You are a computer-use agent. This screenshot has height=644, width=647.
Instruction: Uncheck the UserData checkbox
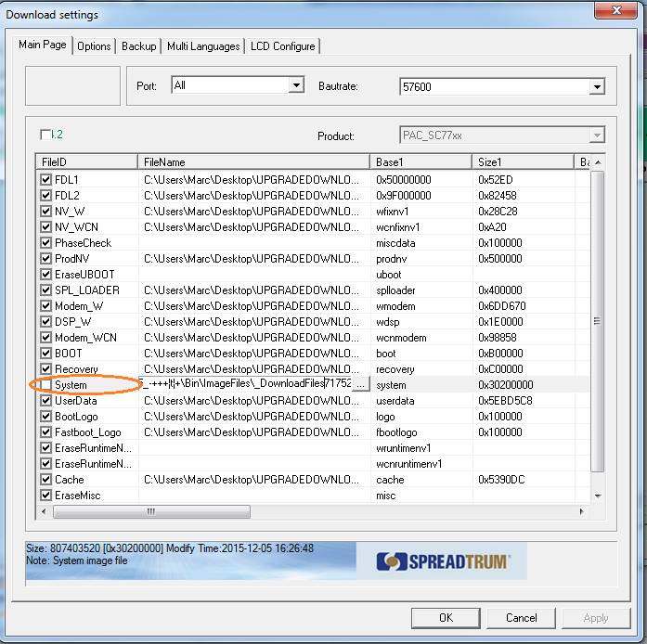point(45,401)
